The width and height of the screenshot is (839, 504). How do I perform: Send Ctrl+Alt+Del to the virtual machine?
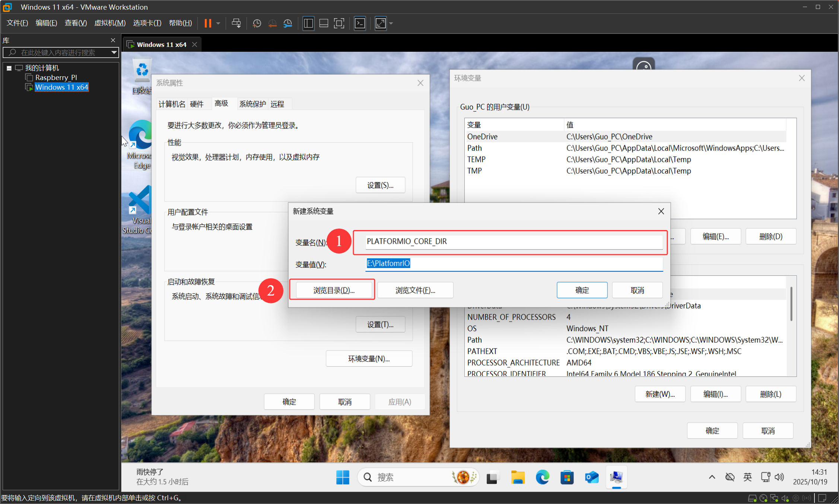(x=236, y=23)
